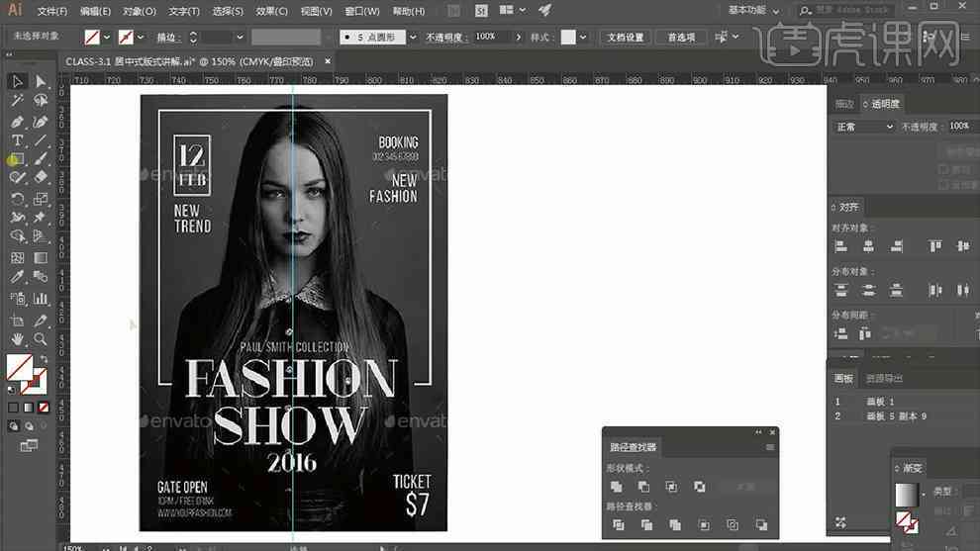
Task: Click vertical distribute center in Align panel
Action: (869, 290)
